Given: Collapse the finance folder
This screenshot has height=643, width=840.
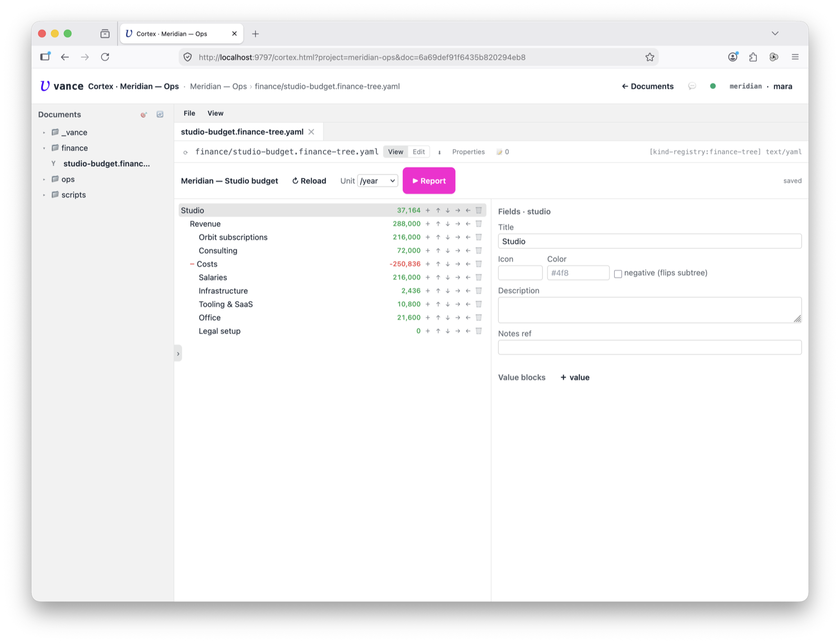Looking at the screenshot, I should [x=44, y=148].
